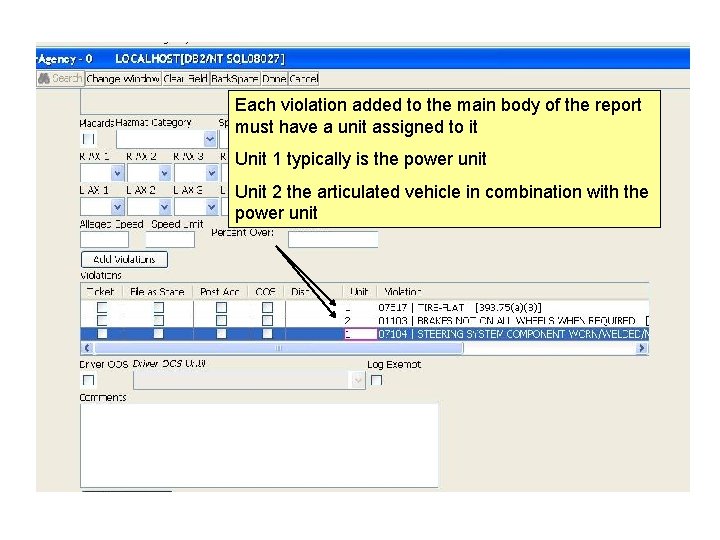The image size is (720, 540).
Task: Check Ticket box for STEERING SYSTEM row
Action: pyautogui.click(x=102, y=333)
